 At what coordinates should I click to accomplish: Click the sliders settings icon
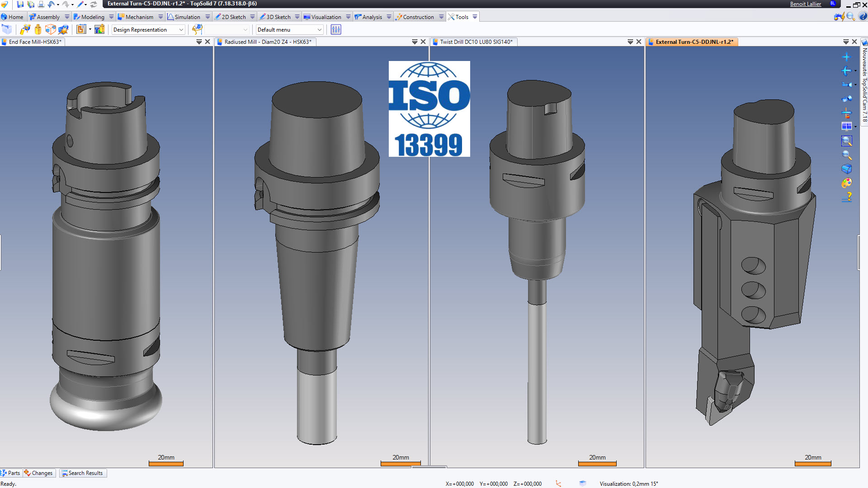pos(336,29)
